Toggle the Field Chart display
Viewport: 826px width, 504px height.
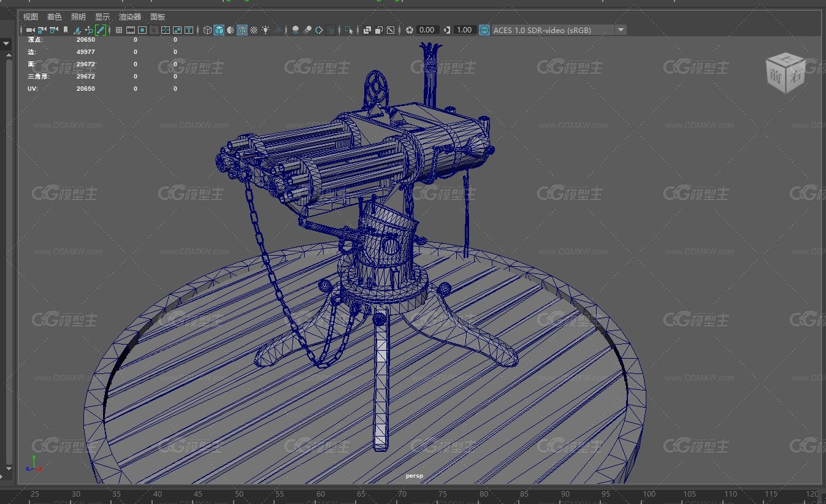pyautogui.click(x=166, y=30)
